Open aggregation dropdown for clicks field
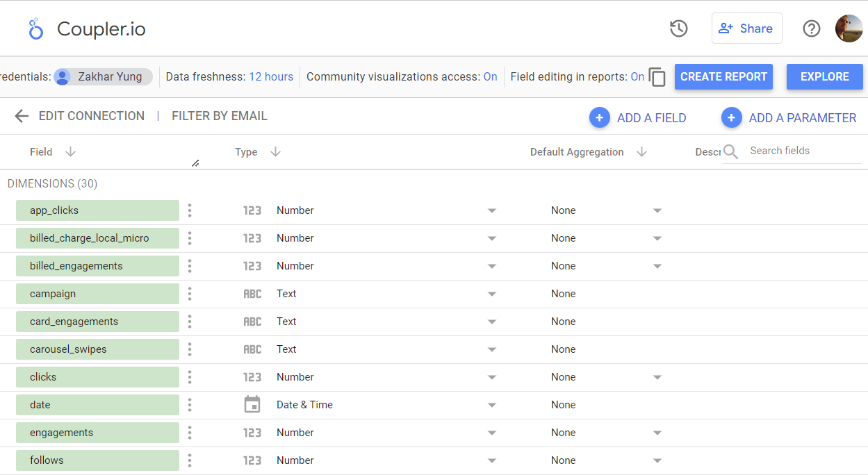868x475 pixels. [657, 377]
